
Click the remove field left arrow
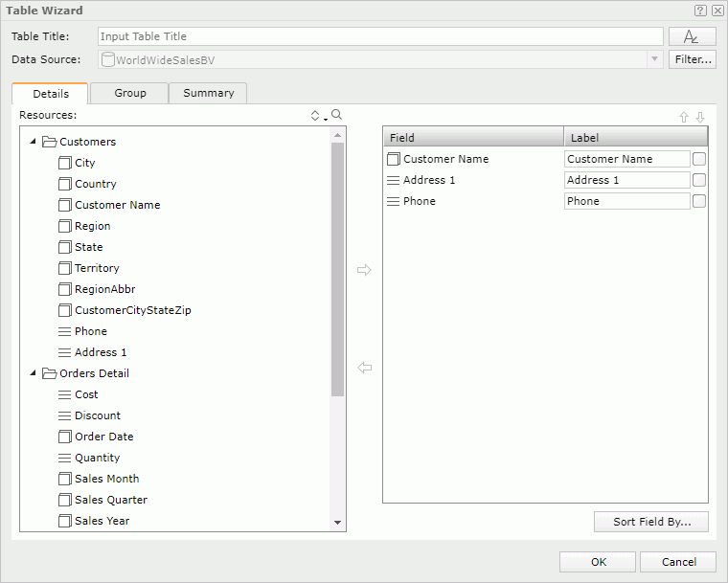(x=364, y=368)
